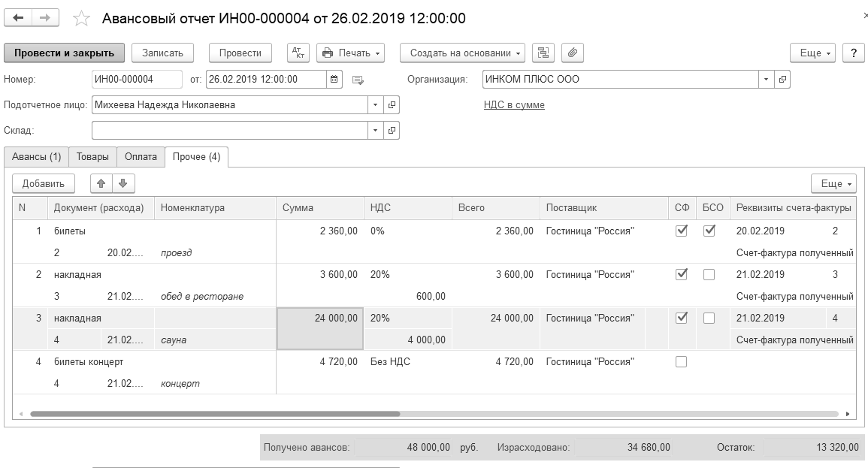Move selected row down arrow
This screenshot has width=868, height=468.
coord(123,183)
